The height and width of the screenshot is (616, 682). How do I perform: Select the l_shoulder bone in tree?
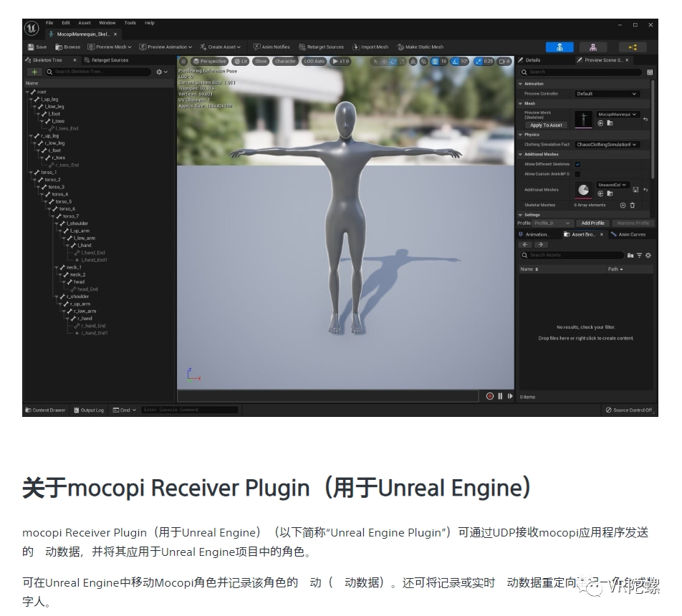point(77,223)
